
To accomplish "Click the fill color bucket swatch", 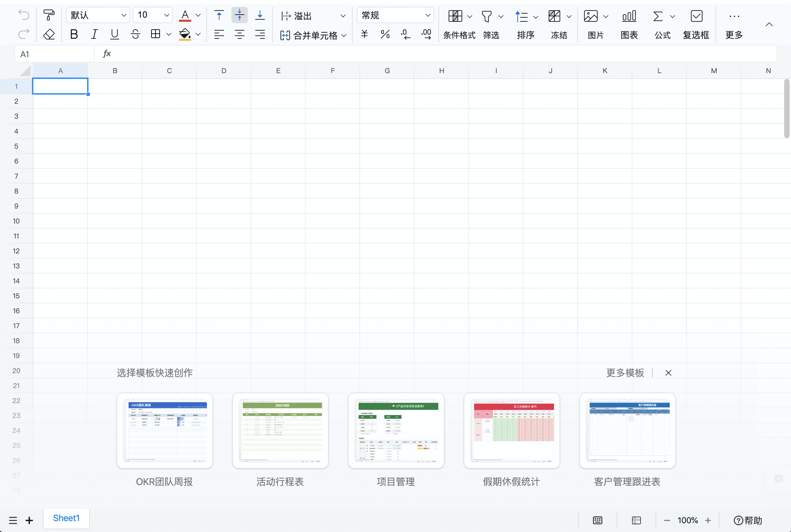I will point(185,34).
